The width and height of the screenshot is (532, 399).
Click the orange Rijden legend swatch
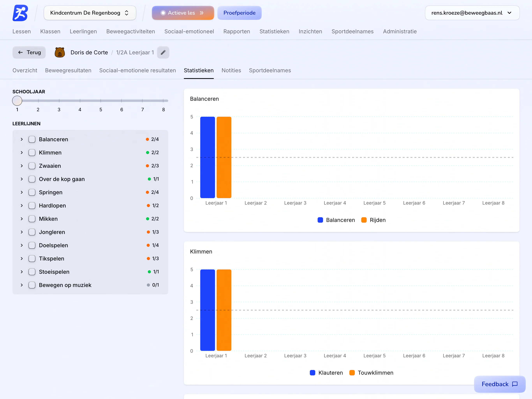[x=364, y=220]
